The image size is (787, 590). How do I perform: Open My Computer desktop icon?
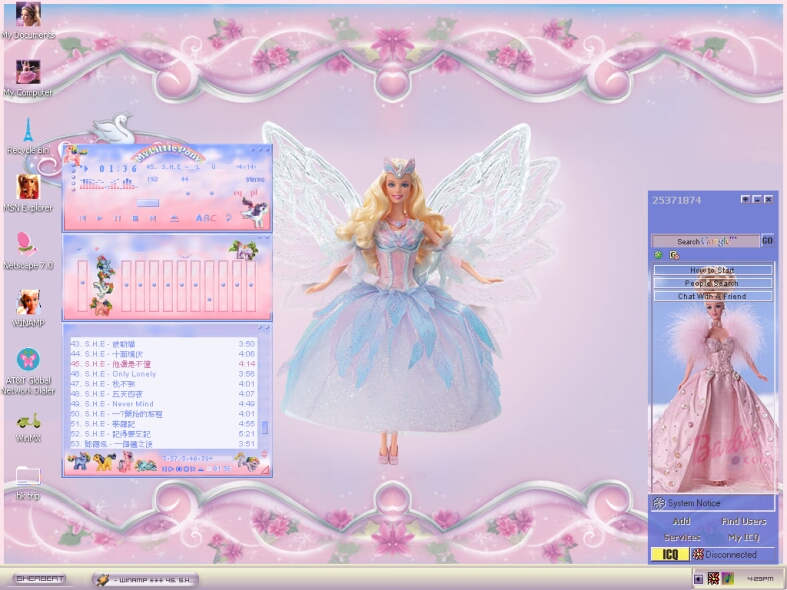[28, 78]
